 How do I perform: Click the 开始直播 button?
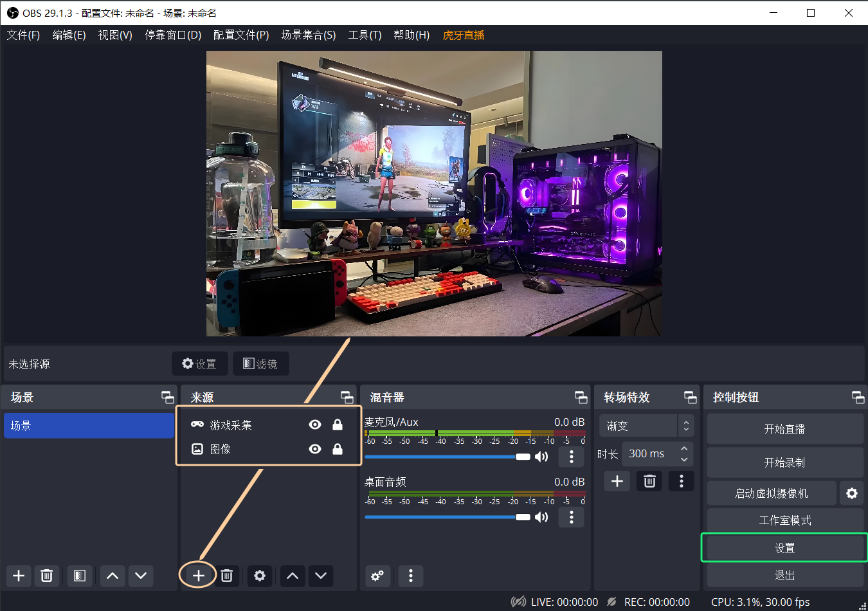(x=784, y=429)
